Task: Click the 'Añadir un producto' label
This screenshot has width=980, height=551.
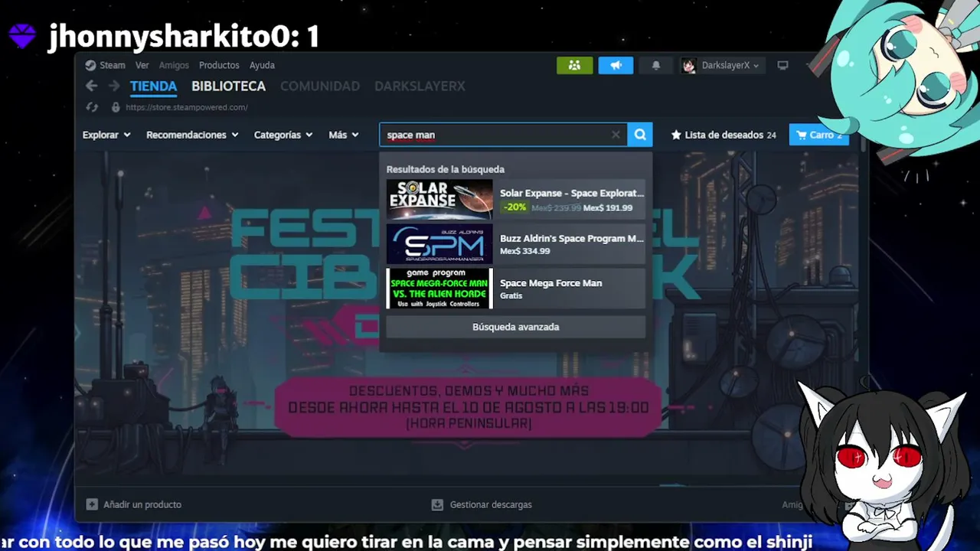Action: pos(142,504)
